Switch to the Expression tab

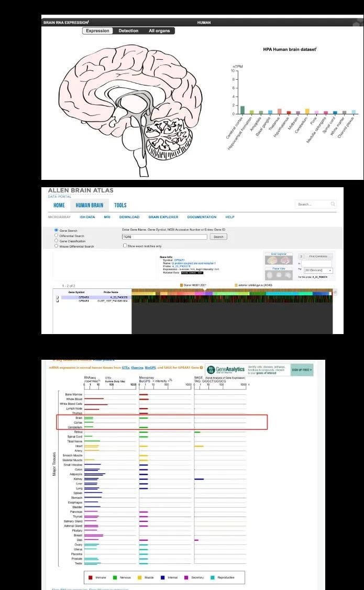coord(97,31)
